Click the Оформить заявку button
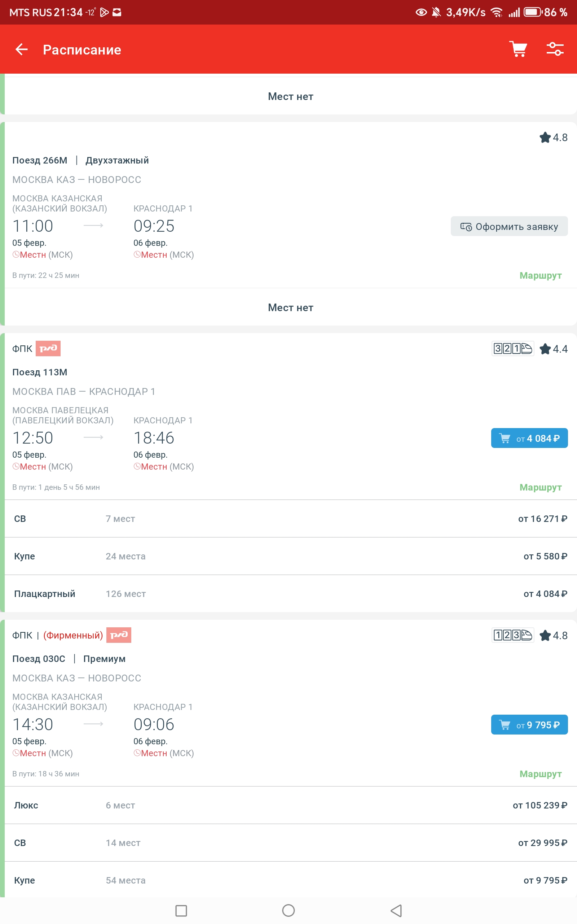This screenshot has height=924, width=577. 509,226
